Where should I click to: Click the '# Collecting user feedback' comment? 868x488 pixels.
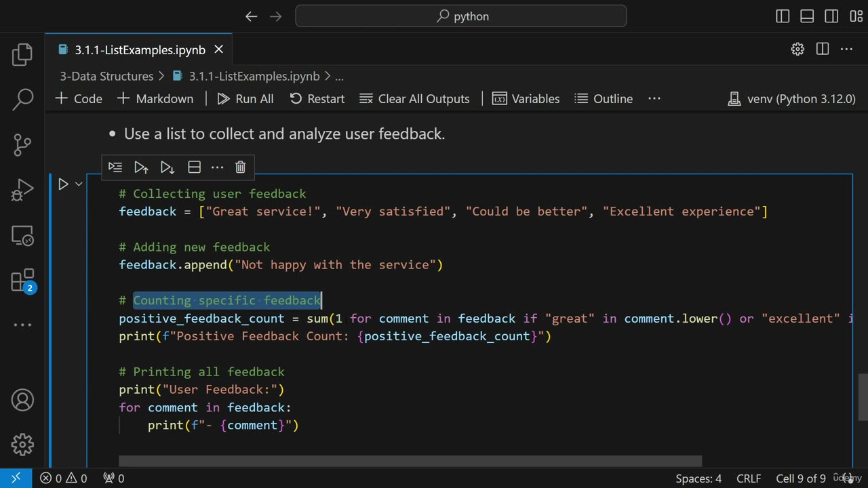[x=213, y=194]
